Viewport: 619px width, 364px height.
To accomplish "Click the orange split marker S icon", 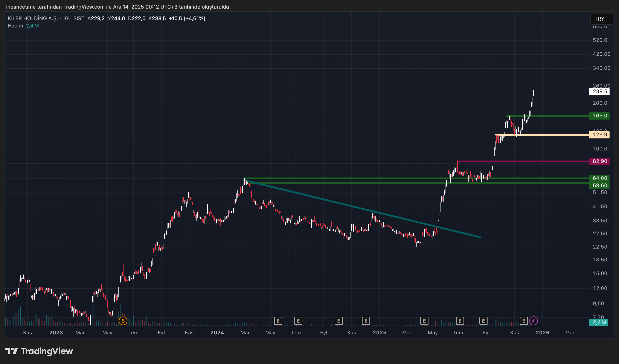I will click(x=123, y=321).
